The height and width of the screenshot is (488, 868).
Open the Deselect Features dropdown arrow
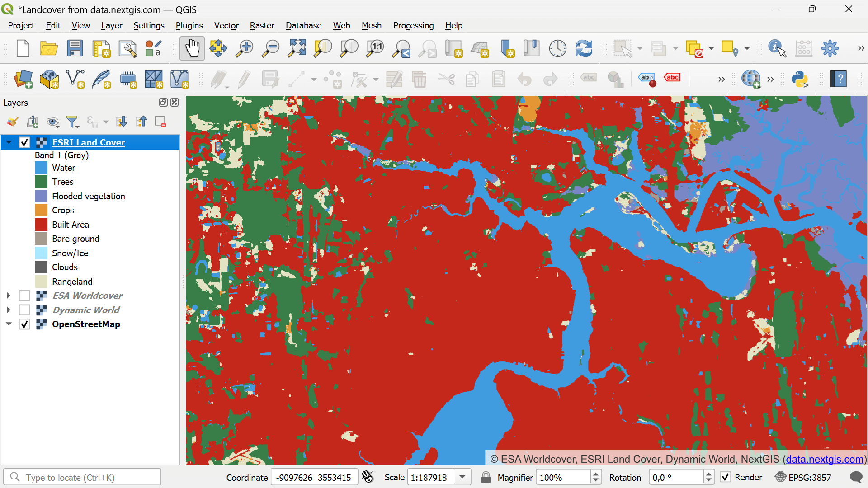coord(711,48)
